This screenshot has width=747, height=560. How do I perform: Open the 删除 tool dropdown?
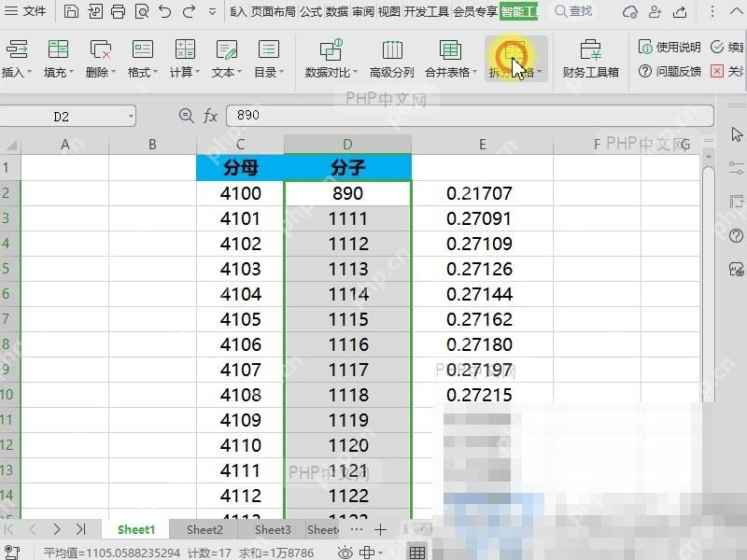tap(100, 59)
